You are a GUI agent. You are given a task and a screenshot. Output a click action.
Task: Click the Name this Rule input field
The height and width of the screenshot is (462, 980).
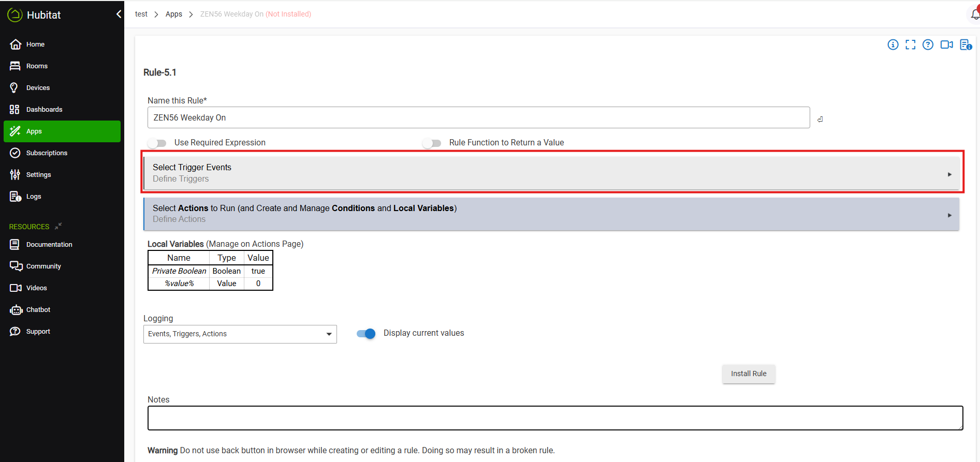[x=478, y=117]
